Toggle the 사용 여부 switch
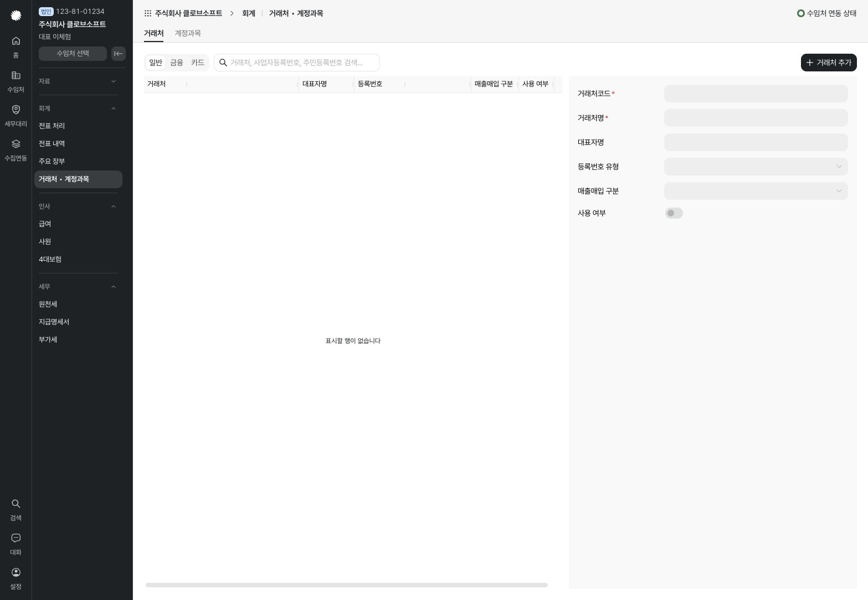868x600 pixels. click(x=674, y=213)
